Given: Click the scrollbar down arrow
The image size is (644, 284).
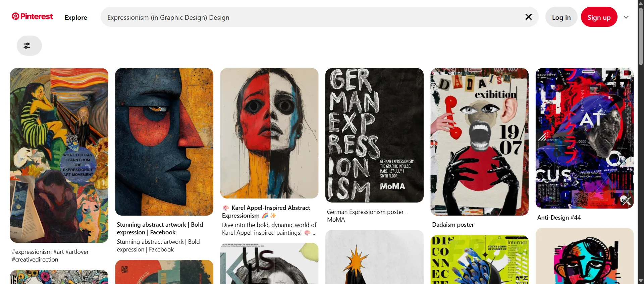Looking at the screenshot, I should pyautogui.click(x=641, y=281).
